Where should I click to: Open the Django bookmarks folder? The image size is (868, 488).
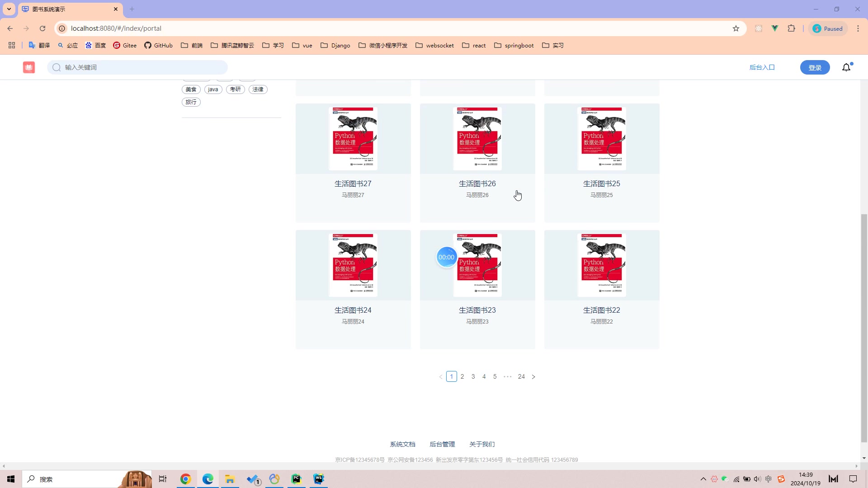tap(335, 46)
